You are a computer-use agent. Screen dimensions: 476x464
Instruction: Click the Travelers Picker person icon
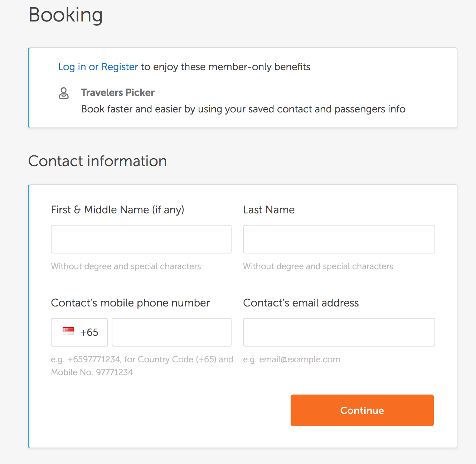pyautogui.click(x=64, y=93)
